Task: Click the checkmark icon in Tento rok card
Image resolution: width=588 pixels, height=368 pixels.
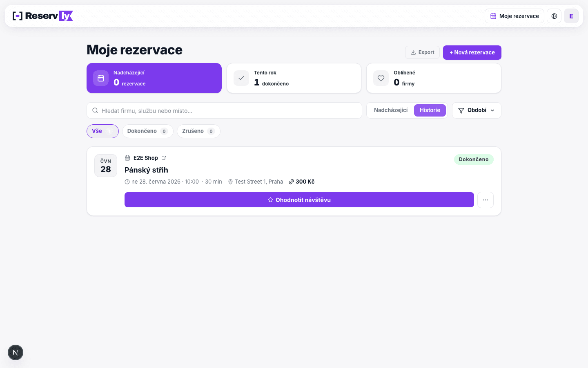Action: pyautogui.click(x=241, y=78)
